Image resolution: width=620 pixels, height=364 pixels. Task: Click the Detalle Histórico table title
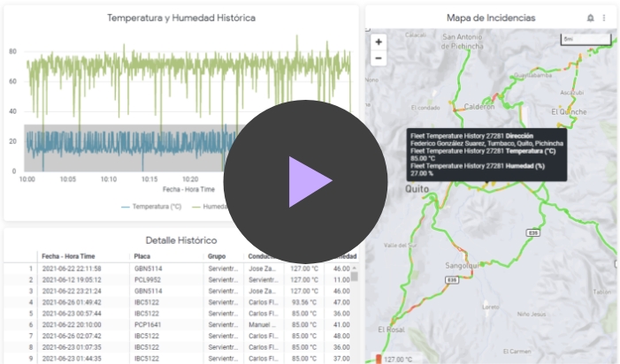181,239
